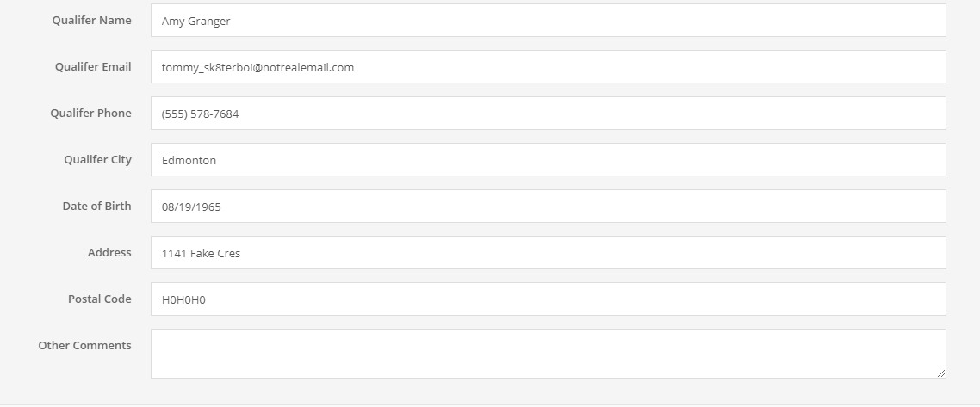Click the resize grip of Other Comments box
Image resolution: width=980 pixels, height=407 pixels.
(940, 373)
